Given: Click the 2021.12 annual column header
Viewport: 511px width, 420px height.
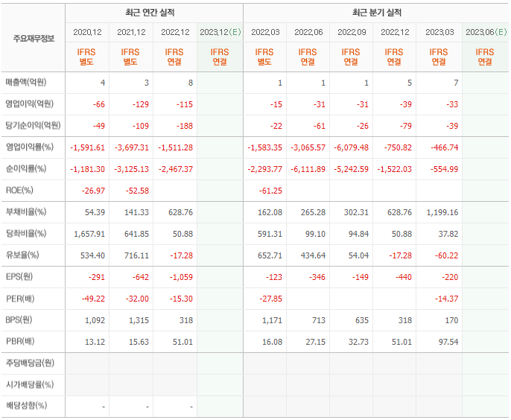Looking at the screenshot, I should [131, 32].
